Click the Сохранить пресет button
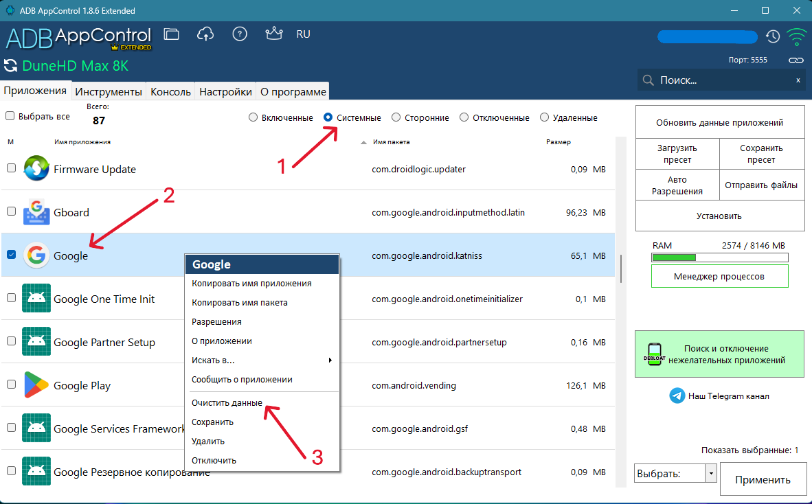 click(x=761, y=154)
